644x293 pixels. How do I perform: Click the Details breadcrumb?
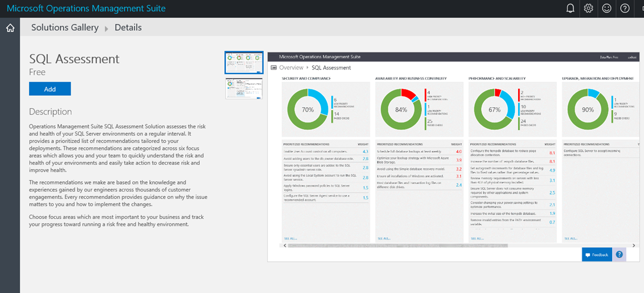tap(128, 27)
